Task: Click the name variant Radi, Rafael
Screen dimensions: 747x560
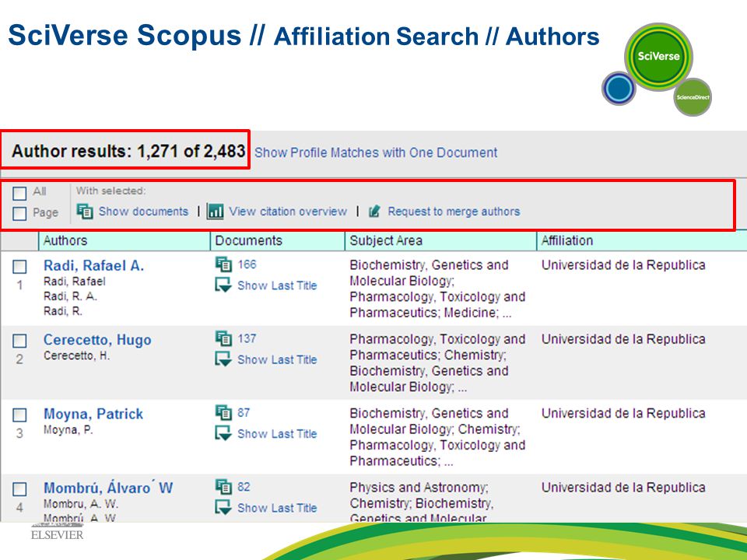Action: [x=75, y=282]
